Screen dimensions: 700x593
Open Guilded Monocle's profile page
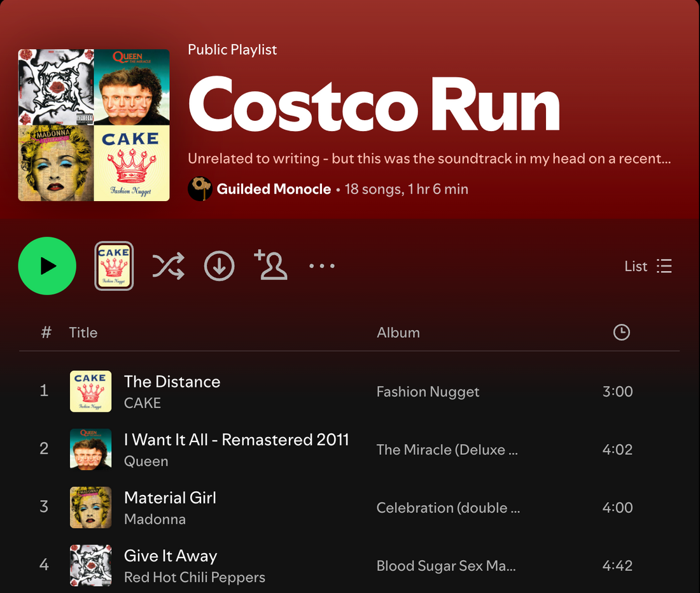[274, 189]
